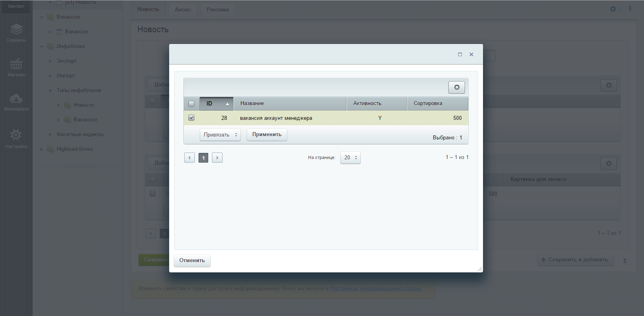Viewport: 644px width, 316px height.
Task: Open Настройки gear icon in sidebar
Action: pos(16,138)
